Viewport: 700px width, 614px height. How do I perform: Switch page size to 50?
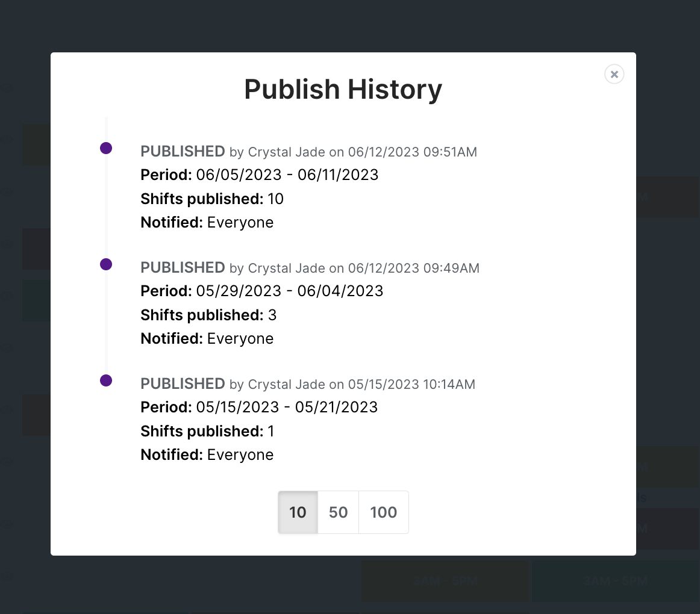tap(338, 512)
